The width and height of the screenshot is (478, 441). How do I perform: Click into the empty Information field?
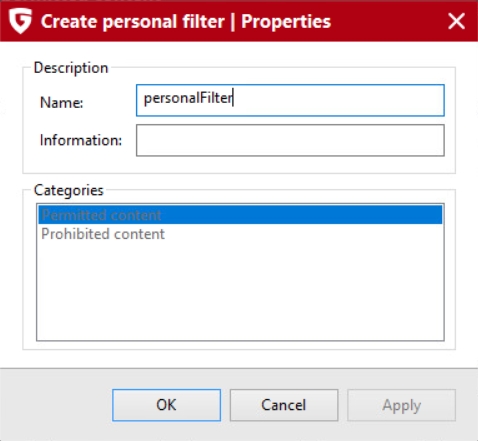tap(290, 140)
